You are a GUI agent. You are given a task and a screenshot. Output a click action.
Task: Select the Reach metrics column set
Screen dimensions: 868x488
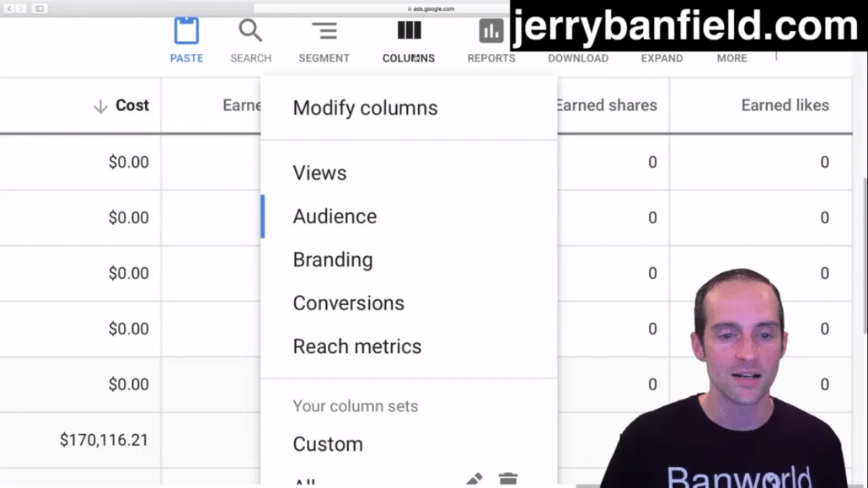[357, 346]
